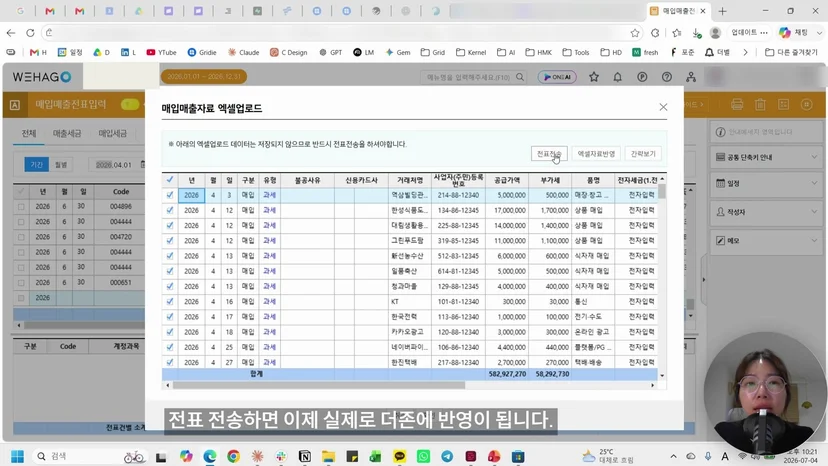Click the circled P icon in the header
Viewport: 828px width, 466px height.
(x=642, y=77)
